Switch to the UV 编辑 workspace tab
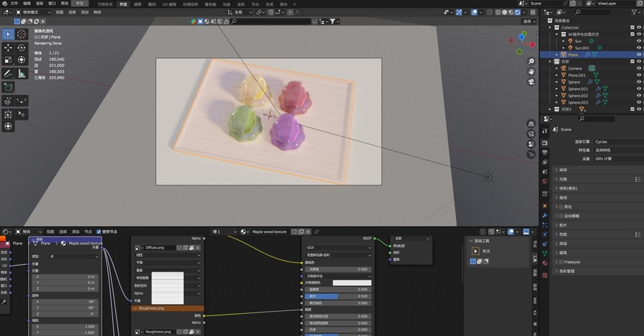 (x=169, y=4)
